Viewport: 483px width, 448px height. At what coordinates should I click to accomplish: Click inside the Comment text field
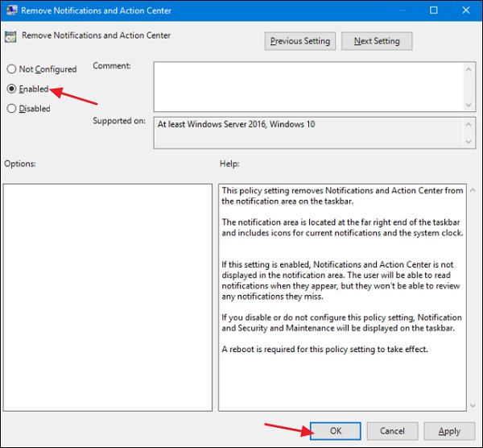(308, 87)
